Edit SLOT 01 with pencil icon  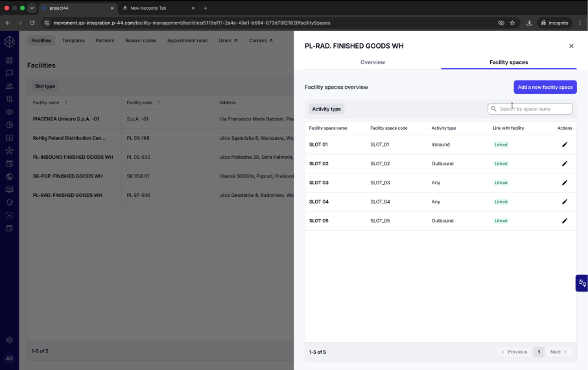coord(565,145)
